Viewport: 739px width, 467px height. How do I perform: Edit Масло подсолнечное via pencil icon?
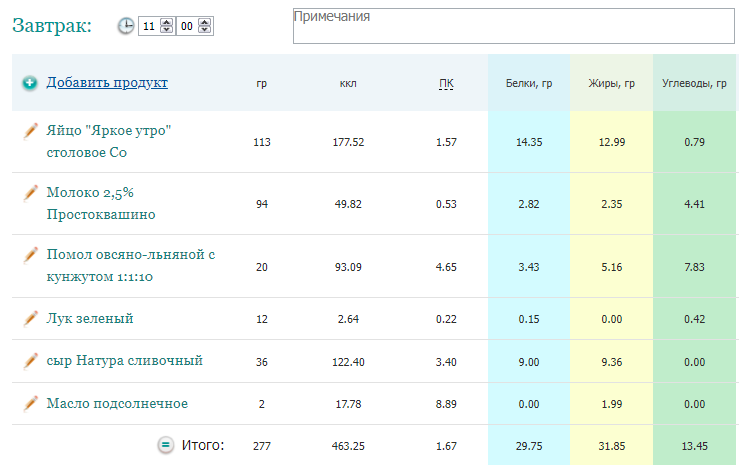click(31, 404)
